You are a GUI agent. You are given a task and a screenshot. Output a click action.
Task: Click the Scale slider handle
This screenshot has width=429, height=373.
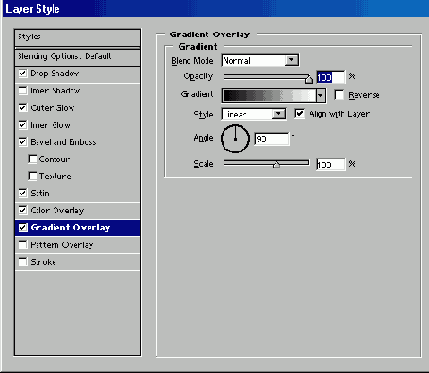(276, 164)
